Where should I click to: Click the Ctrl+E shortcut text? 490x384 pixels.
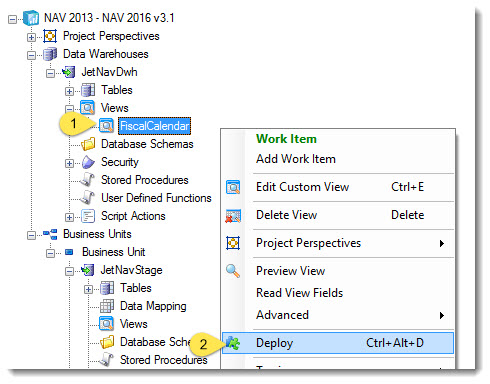tap(408, 187)
